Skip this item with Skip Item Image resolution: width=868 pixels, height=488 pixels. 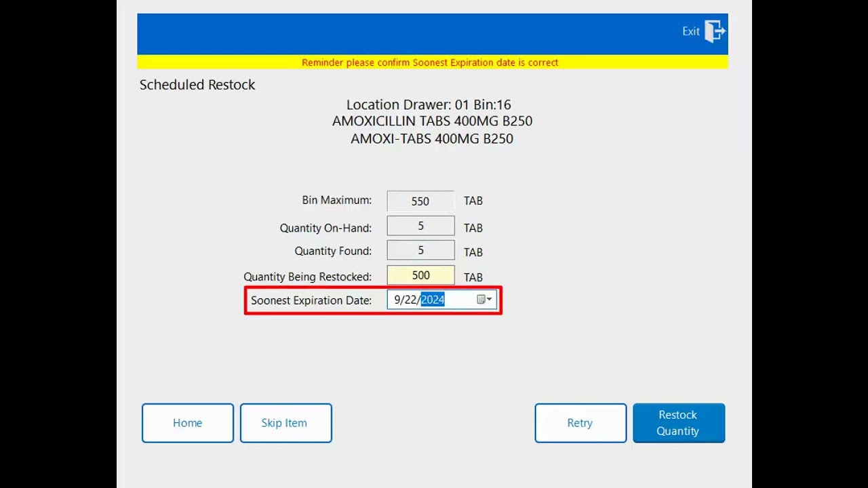point(285,423)
